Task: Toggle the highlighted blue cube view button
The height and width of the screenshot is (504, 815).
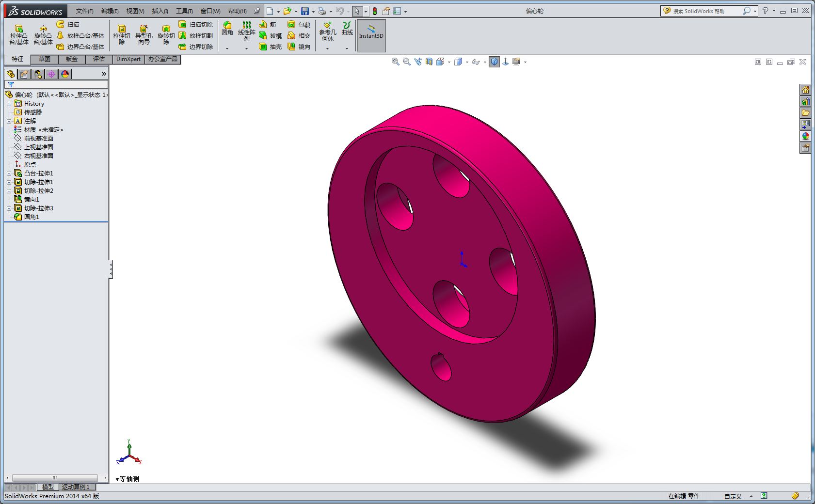Action: point(494,62)
